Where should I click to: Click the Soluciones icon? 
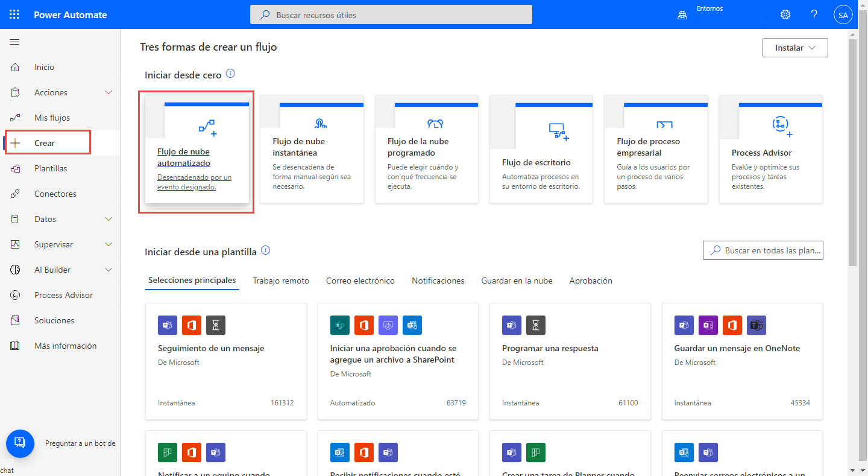click(x=16, y=320)
